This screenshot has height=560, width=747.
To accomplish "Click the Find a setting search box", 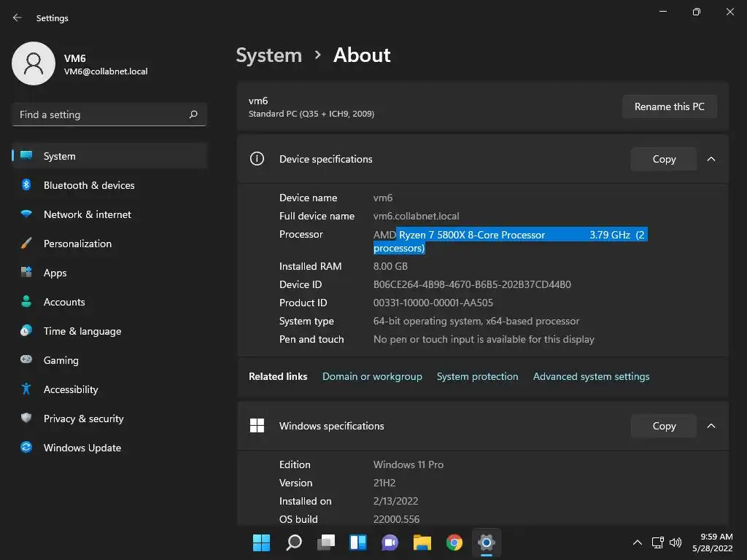I will [x=109, y=114].
